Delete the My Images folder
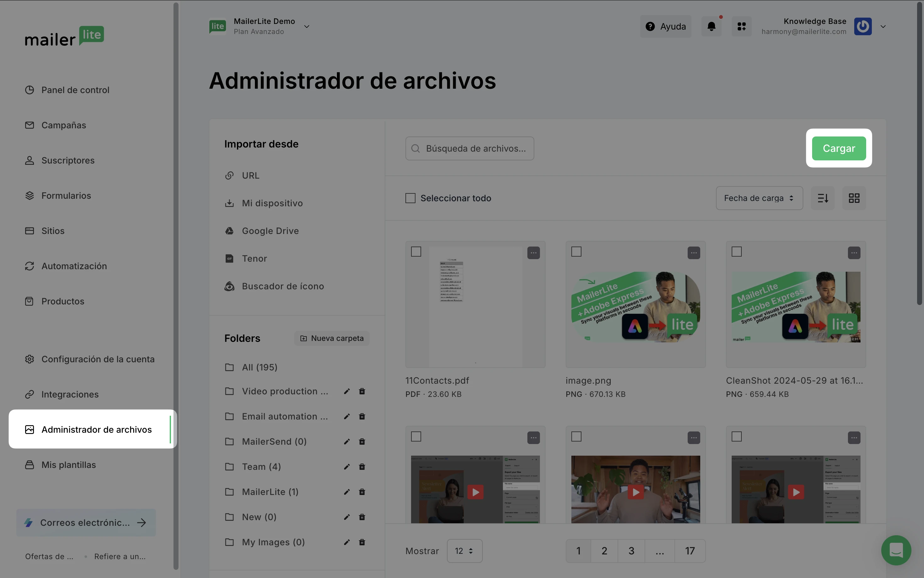 tap(362, 542)
